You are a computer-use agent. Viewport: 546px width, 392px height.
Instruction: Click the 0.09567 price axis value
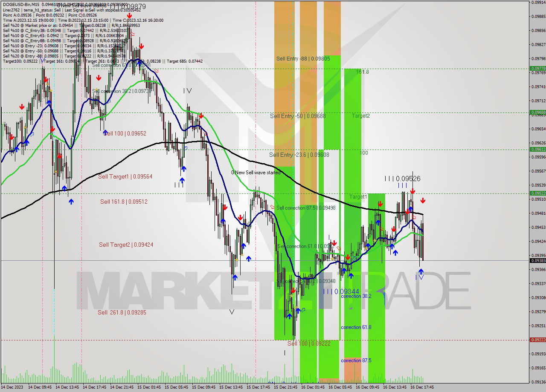click(539, 171)
